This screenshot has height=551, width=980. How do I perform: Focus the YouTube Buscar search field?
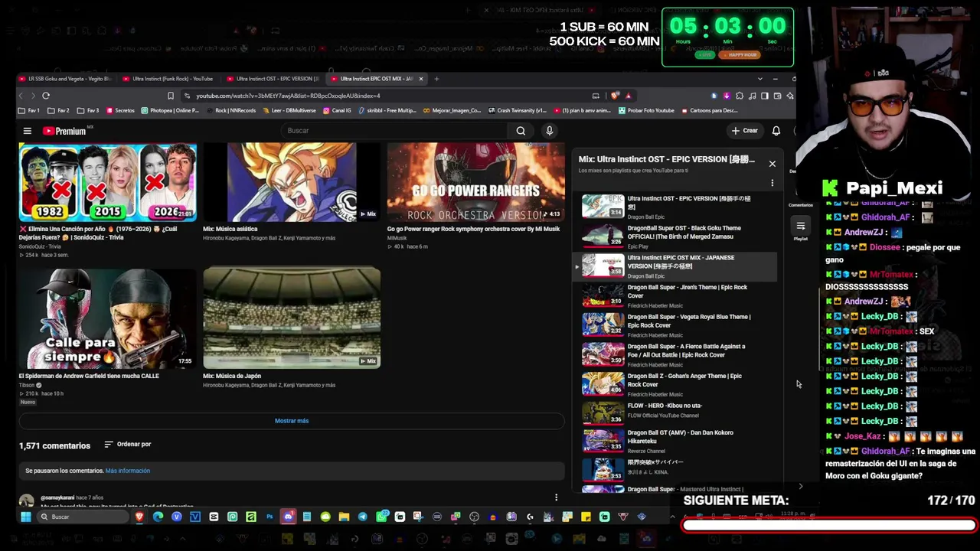tap(396, 131)
